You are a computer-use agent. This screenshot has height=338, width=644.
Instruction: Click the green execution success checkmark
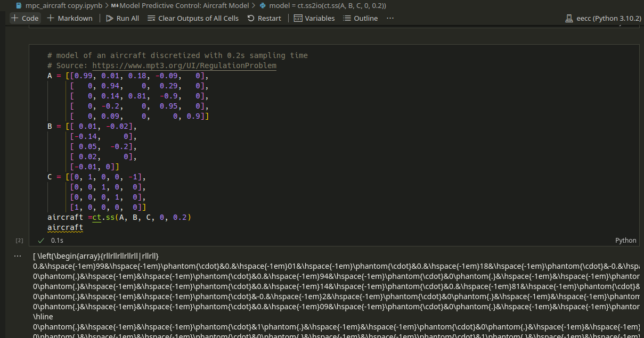point(41,240)
